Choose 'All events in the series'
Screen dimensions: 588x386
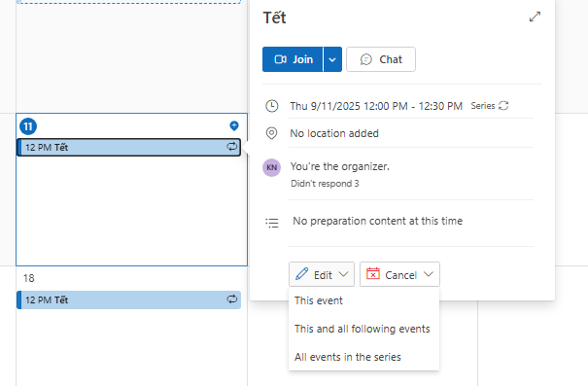[363, 357]
